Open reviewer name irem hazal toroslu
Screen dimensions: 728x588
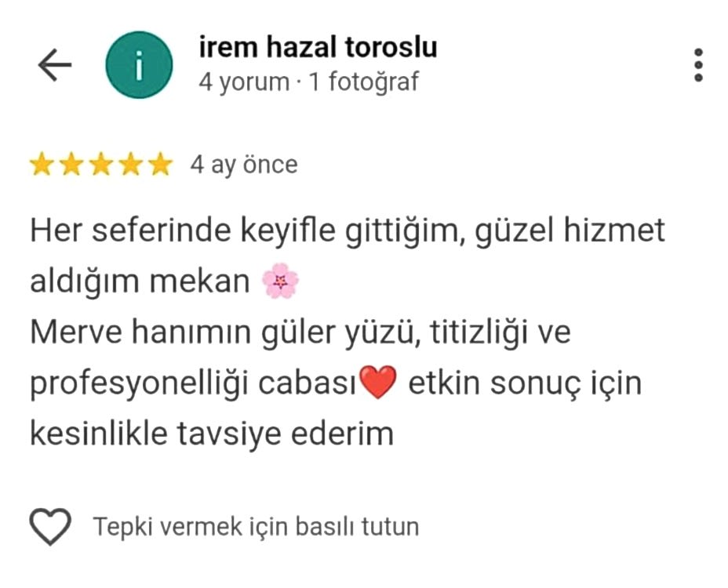tap(318, 47)
